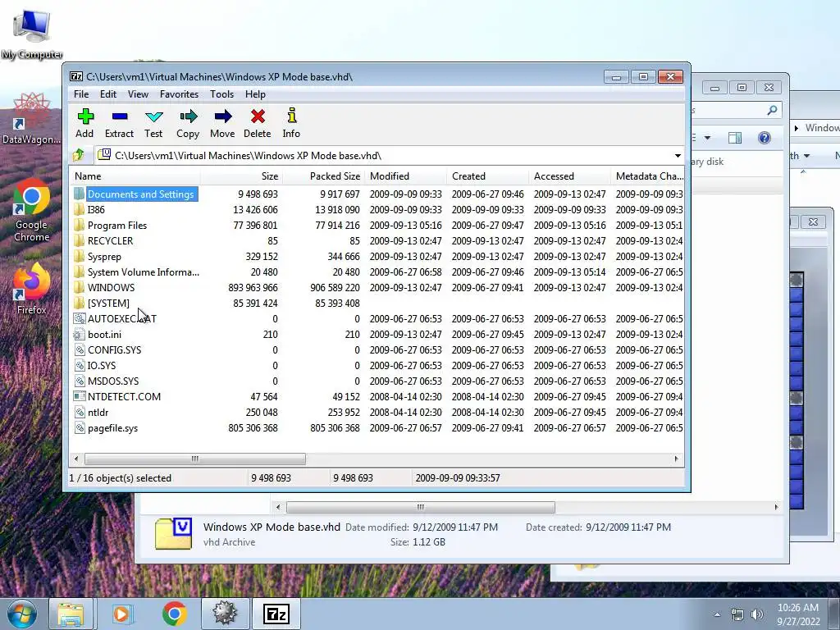Open the Tools menu
Screen dimensions: 840x630
221,94
